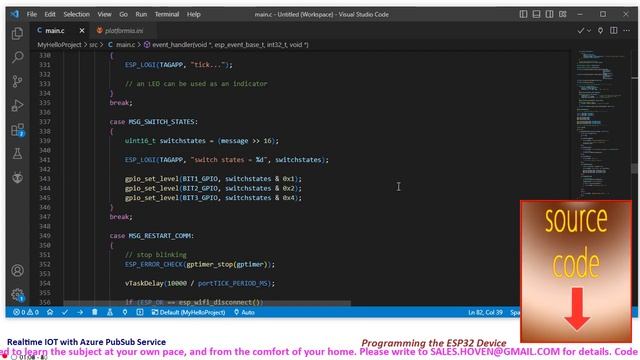Open the Terminal menu
640x360 pixels.
pyautogui.click(x=167, y=14)
